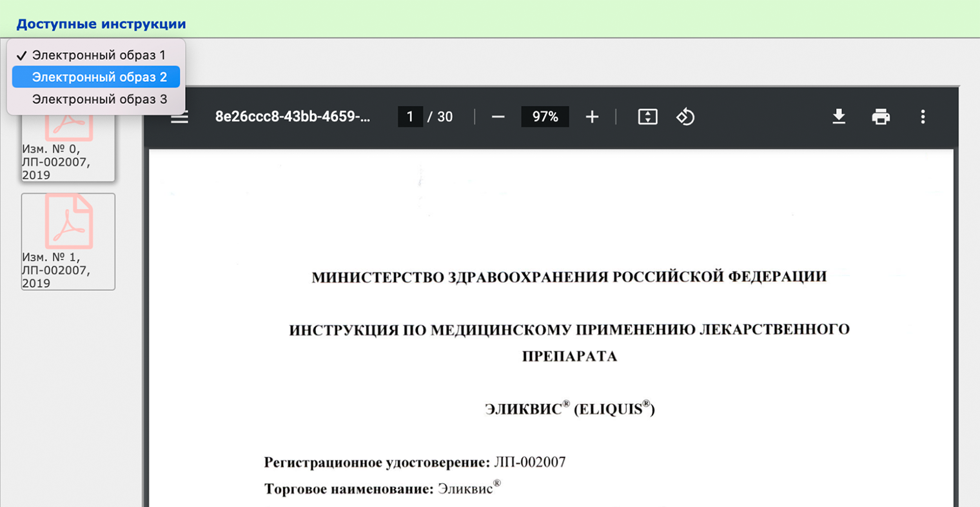The width and height of the screenshot is (980, 507).
Task: Click the title ЭЛИКВИС (ELIQUIS)
Action: [x=570, y=408]
